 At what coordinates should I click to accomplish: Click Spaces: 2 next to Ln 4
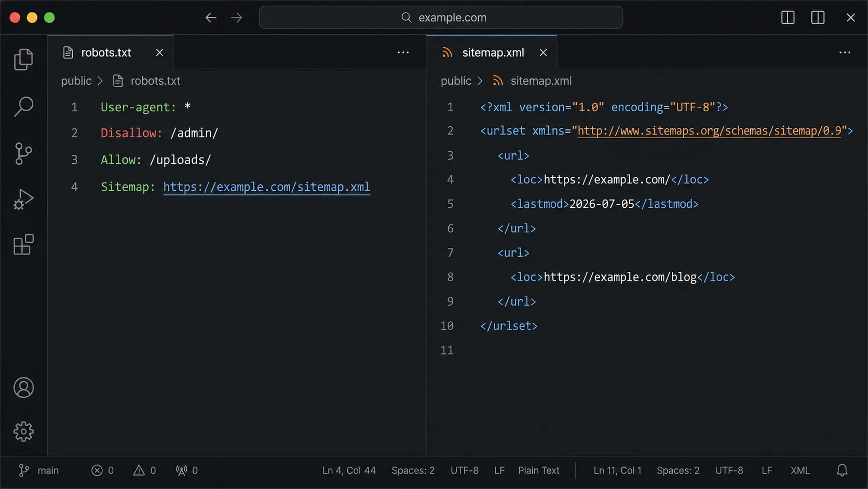[413, 470]
